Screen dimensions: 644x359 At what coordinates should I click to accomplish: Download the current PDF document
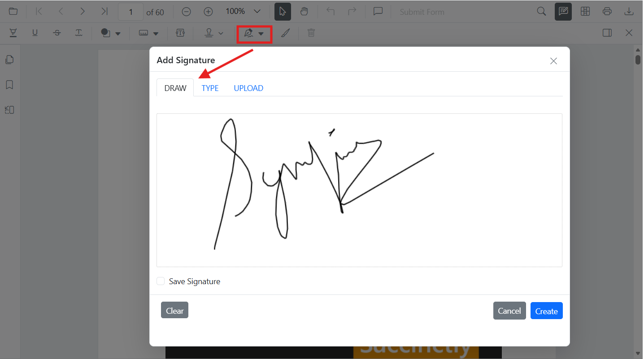pos(629,11)
